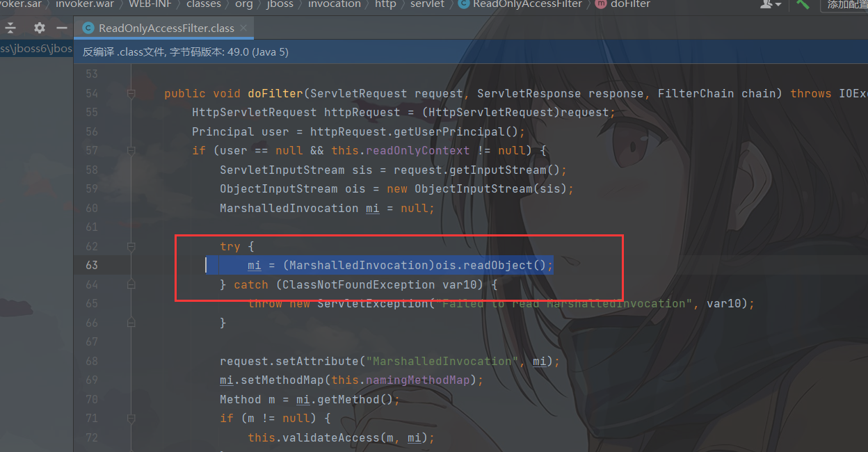The height and width of the screenshot is (452, 868).
Task: Click ReadOnlyAccessFilter class icon in breadcrumb
Action: [463, 4]
